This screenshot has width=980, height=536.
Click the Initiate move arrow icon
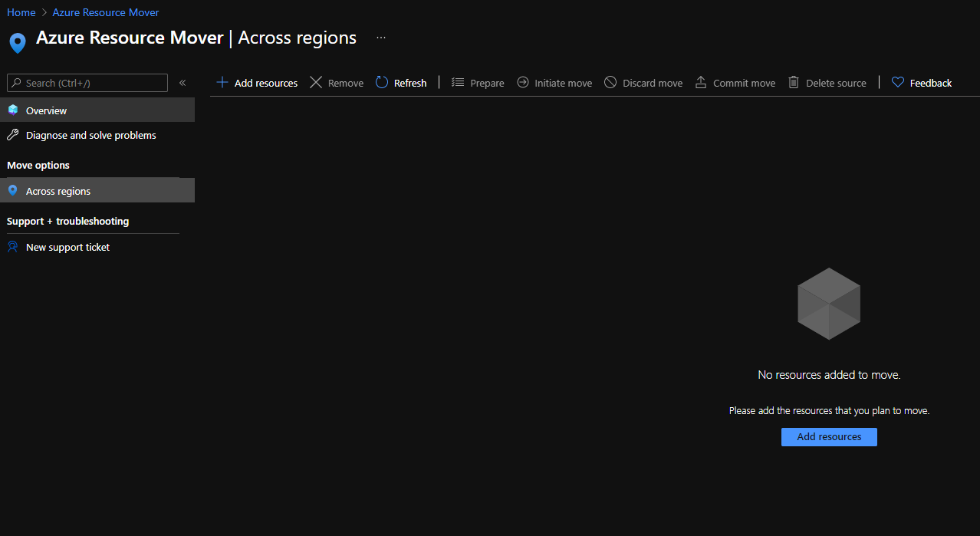coord(523,82)
